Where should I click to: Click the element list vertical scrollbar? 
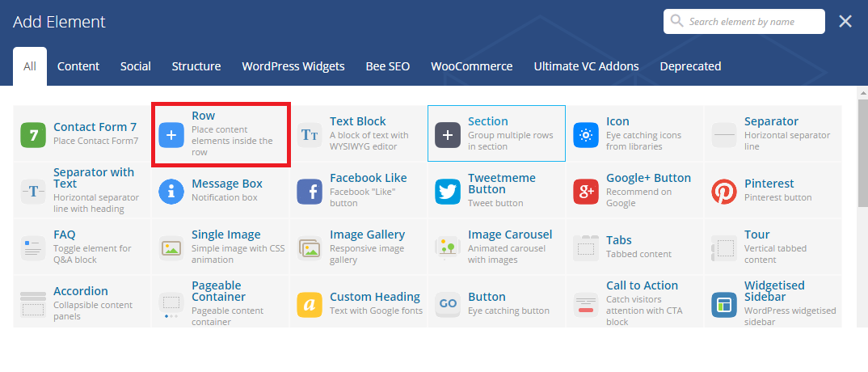(x=862, y=162)
